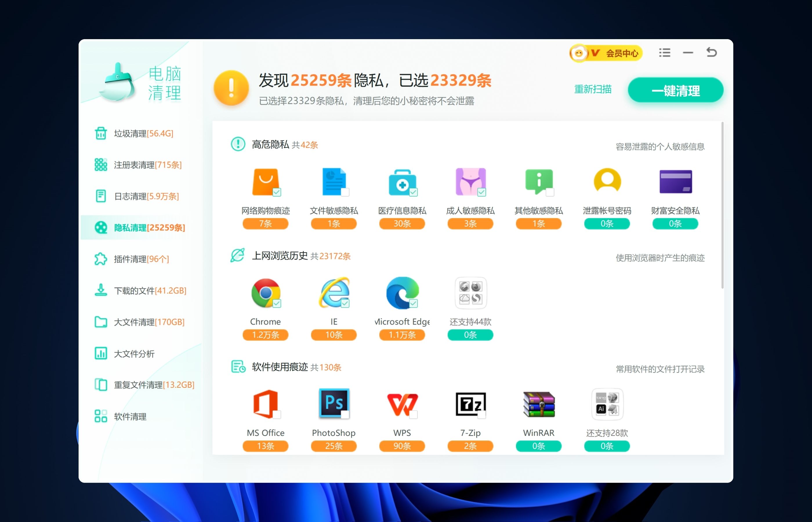Click the 高危隐私 section exclamation icon
This screenshot has width=812, height=522.
pyautogui.click(x=238, y=144)
